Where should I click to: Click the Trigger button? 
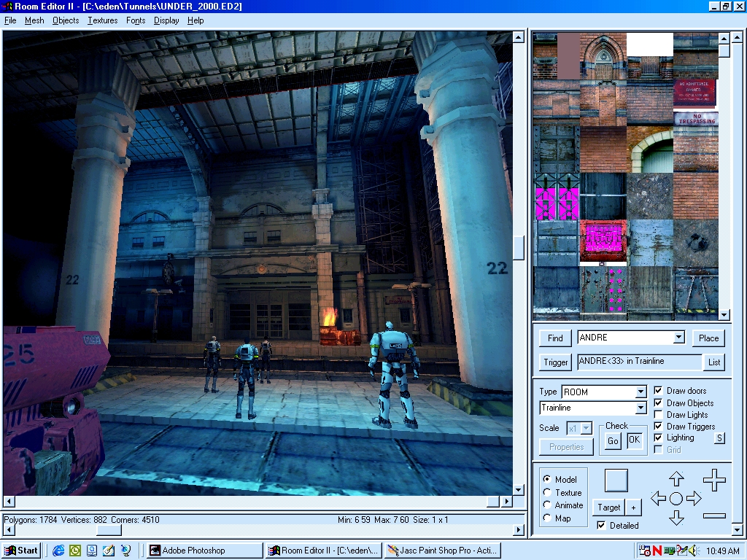tap(555, 362)
